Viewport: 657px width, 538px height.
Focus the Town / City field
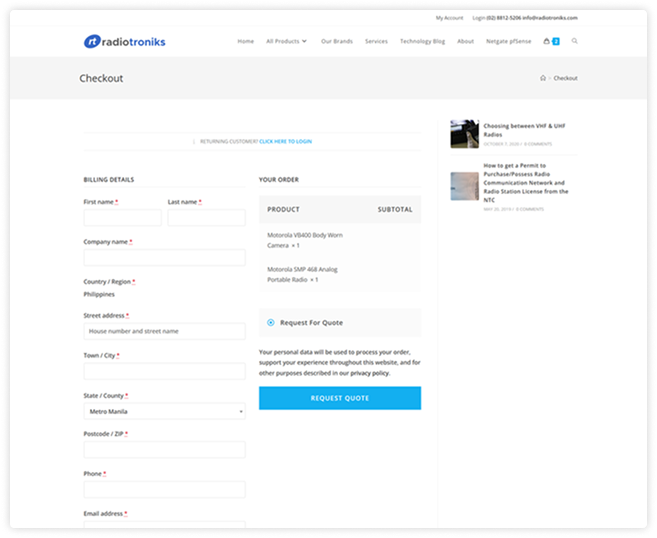click(x=164, y=371)
